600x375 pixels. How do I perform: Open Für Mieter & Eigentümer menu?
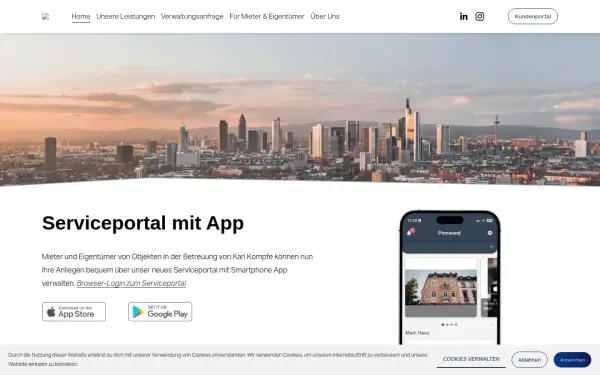pos(267,16)
